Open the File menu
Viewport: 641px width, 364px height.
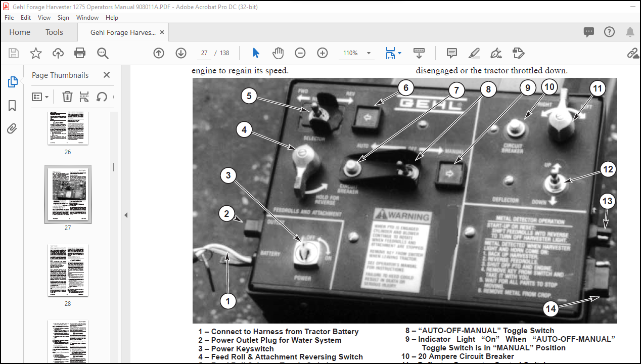[x=9, y=17]
